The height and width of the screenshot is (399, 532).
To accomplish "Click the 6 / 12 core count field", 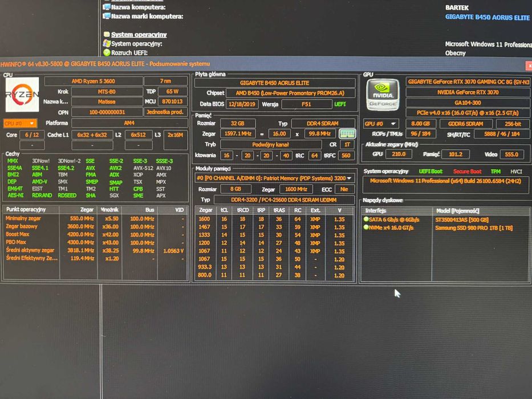I will coord(32,135).
